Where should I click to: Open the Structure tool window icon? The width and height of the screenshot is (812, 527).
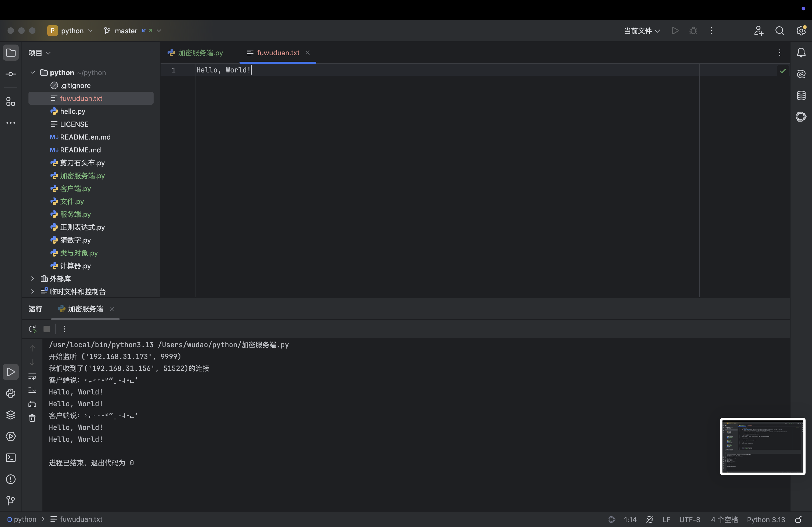point(10,102)
